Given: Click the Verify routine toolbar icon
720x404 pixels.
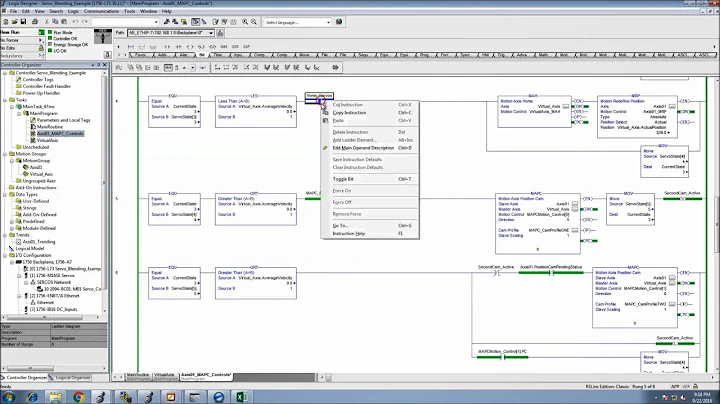Looking at the screenshot, I should pyautogui.click(x=215, y=22).
